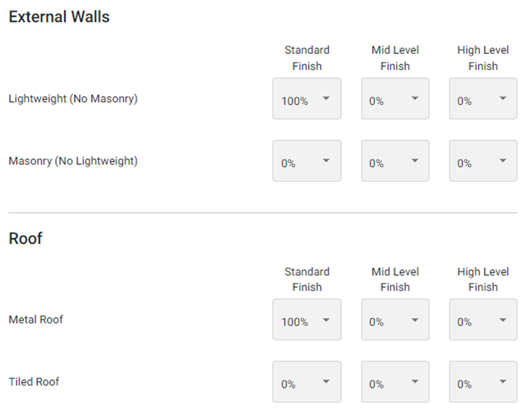Expand Metal Roof Mid Level Finish dropdown

tap(395, 320)
